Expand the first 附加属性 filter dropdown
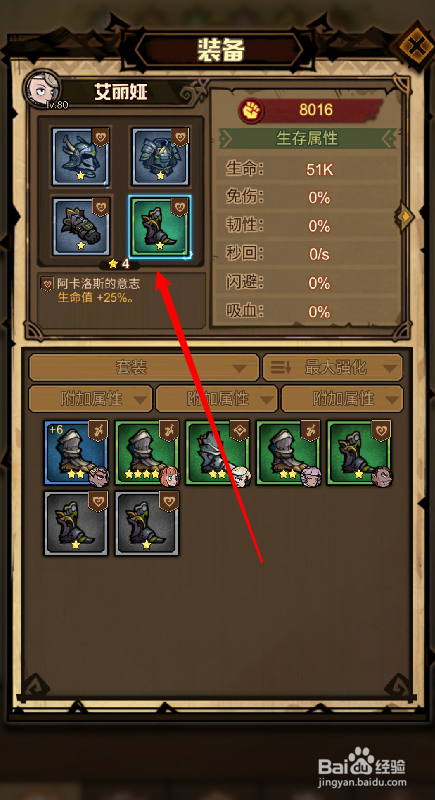The image size is (435, 800). coord(91,398)
